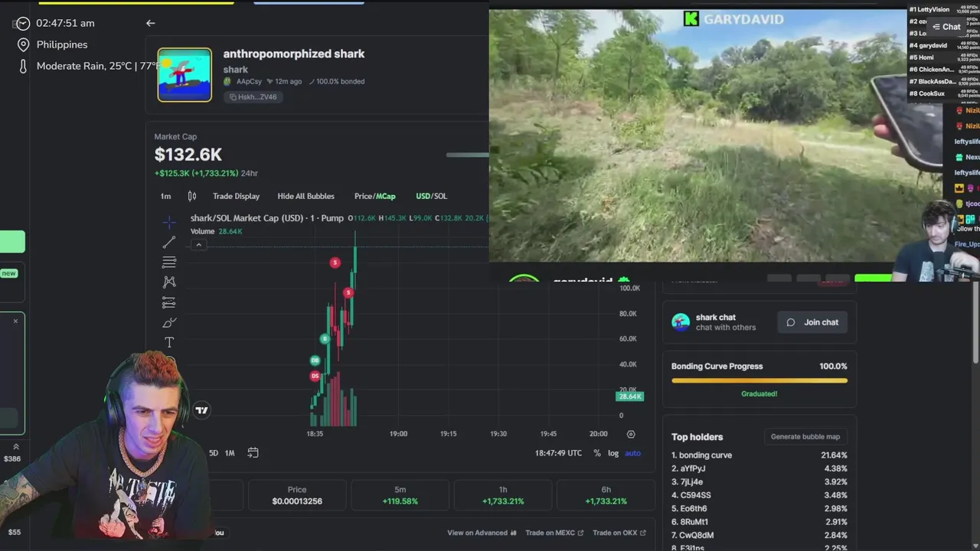This screenshot has width=980, height=551.
Task: Select the 5D date range
Action: (x=213, y=453)
